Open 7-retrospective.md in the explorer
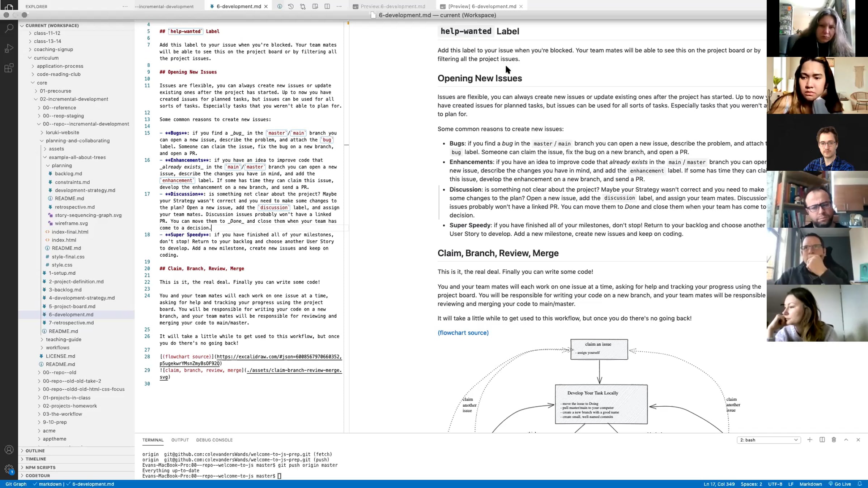The height and width of the screenshot is (488, 868). (71, 323)
